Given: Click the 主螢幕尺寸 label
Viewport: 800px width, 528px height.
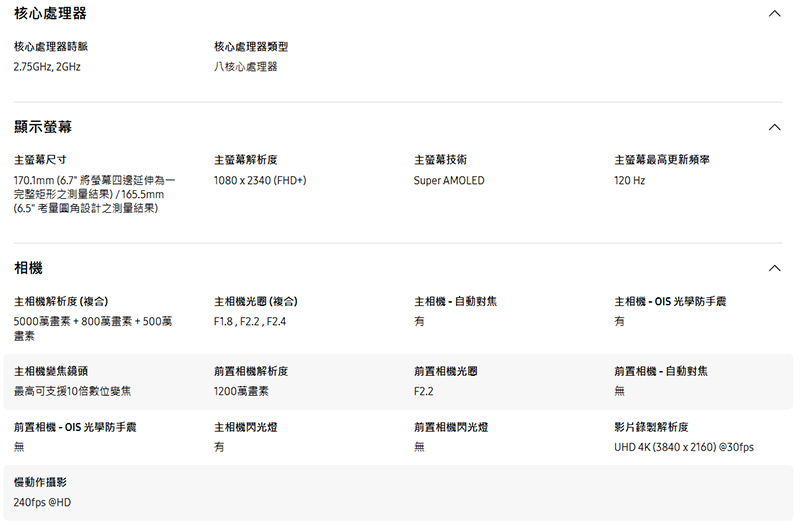Looking at the screenshot, I should click(40, 160).
